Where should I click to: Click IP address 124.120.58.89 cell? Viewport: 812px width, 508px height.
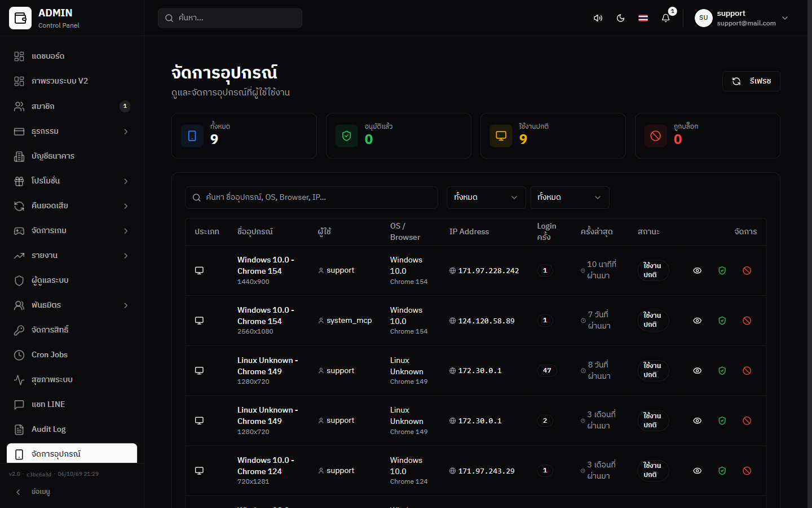[482, 321]
